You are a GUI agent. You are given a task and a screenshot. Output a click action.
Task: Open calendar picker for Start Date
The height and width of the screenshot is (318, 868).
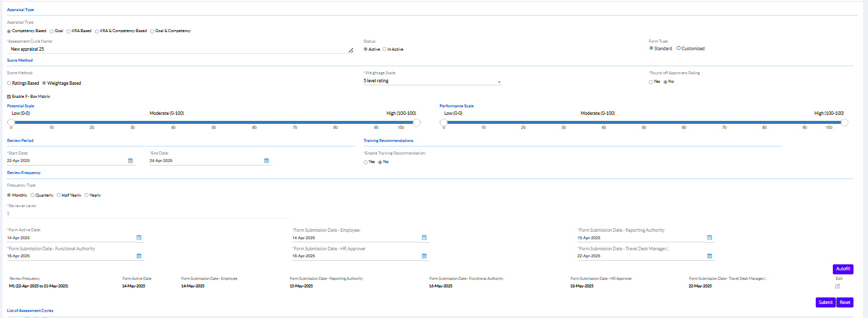[x=130, y=161]
